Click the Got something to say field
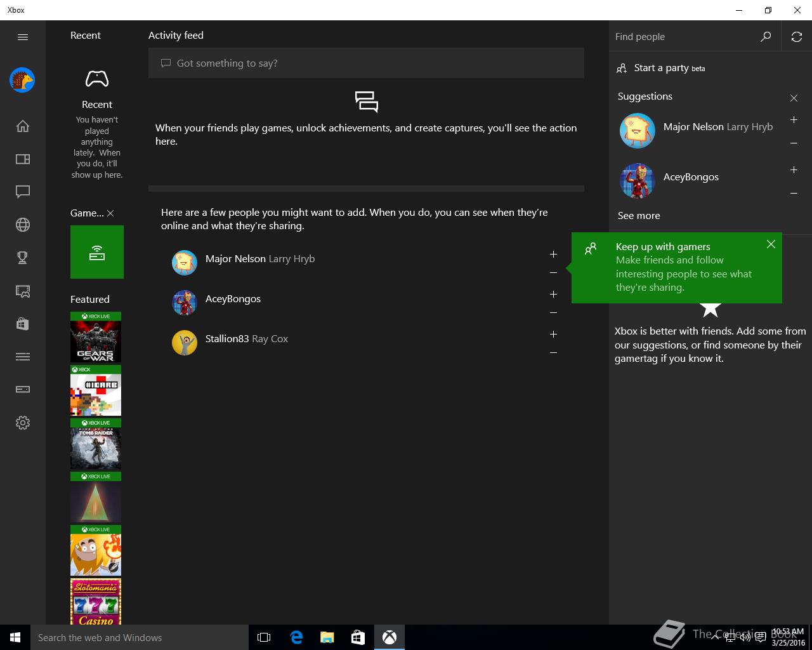This screenshot has width=812, height=650. (x=366, y=63)
